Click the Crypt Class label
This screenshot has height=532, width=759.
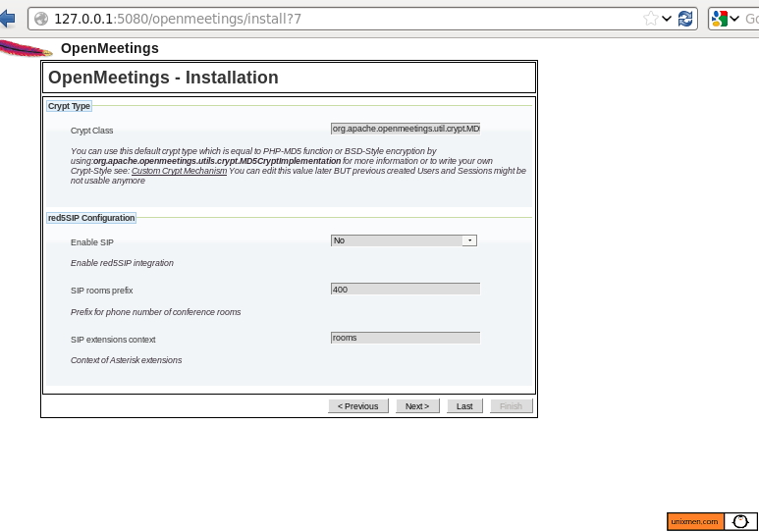point(91,131)
